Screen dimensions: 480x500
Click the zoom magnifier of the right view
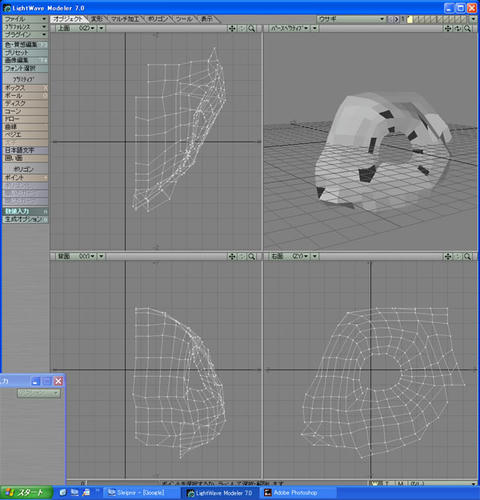coord(468,256)
